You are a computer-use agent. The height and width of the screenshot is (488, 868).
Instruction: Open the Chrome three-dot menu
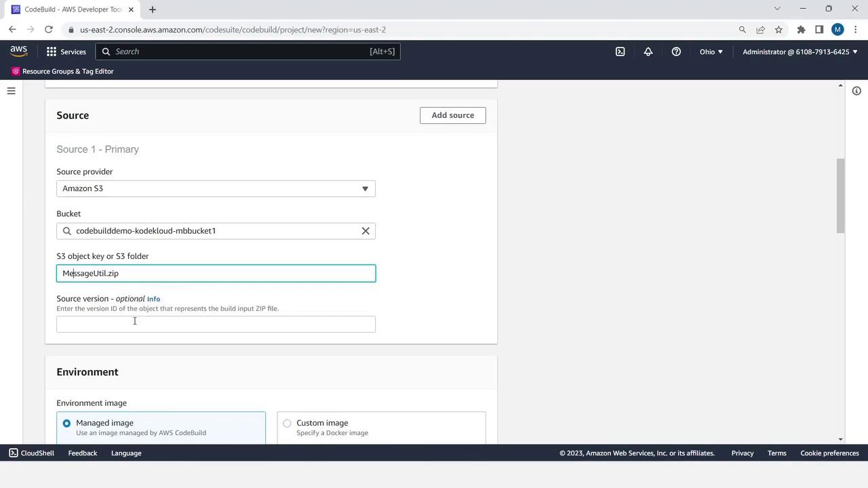tap(856, 30)
